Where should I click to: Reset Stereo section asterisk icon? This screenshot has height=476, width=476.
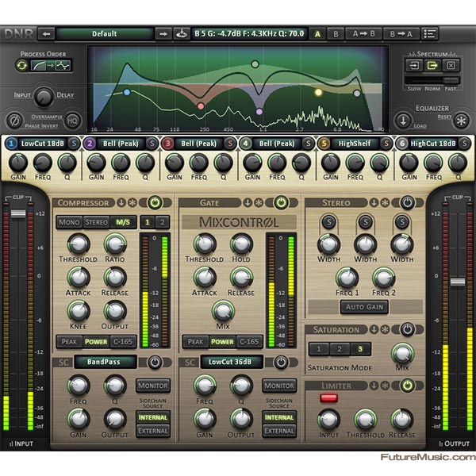point(385,202)
